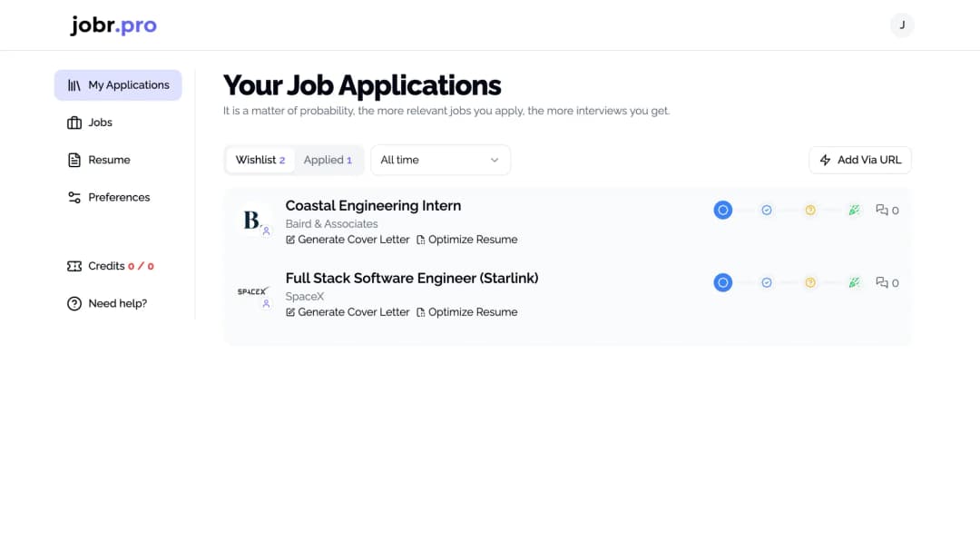Viewport: 980px width, 541px height.
Task: Open Preferences using the sliders icon
Action: click(x=75, y=197)
